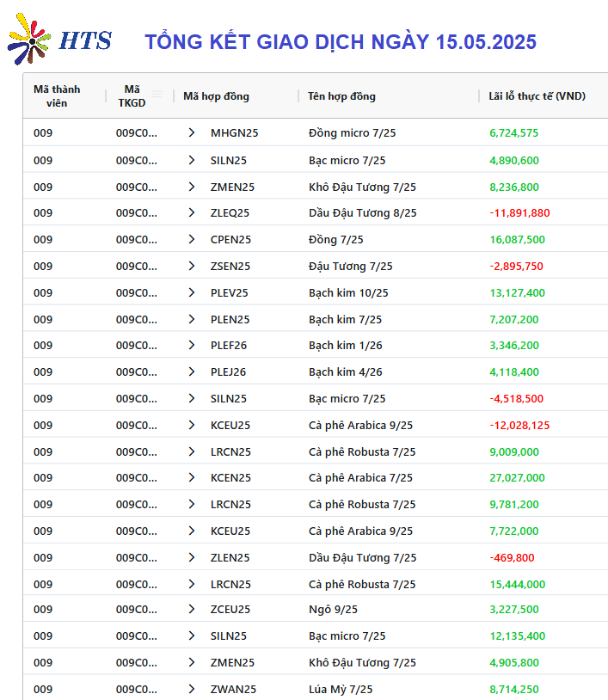Click the name Bạch kim 1/26

click(x=345, y=346)
